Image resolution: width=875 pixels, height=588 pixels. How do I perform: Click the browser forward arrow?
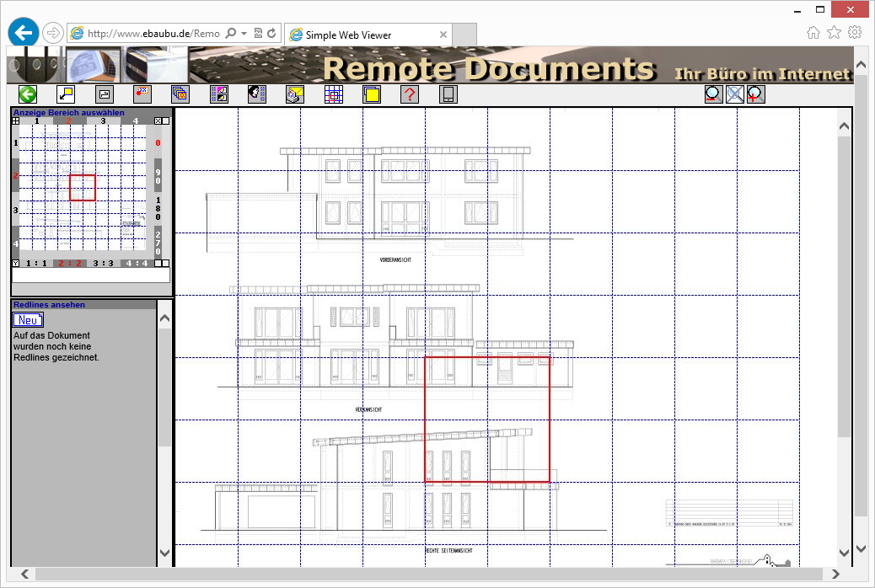coord(53,33)
